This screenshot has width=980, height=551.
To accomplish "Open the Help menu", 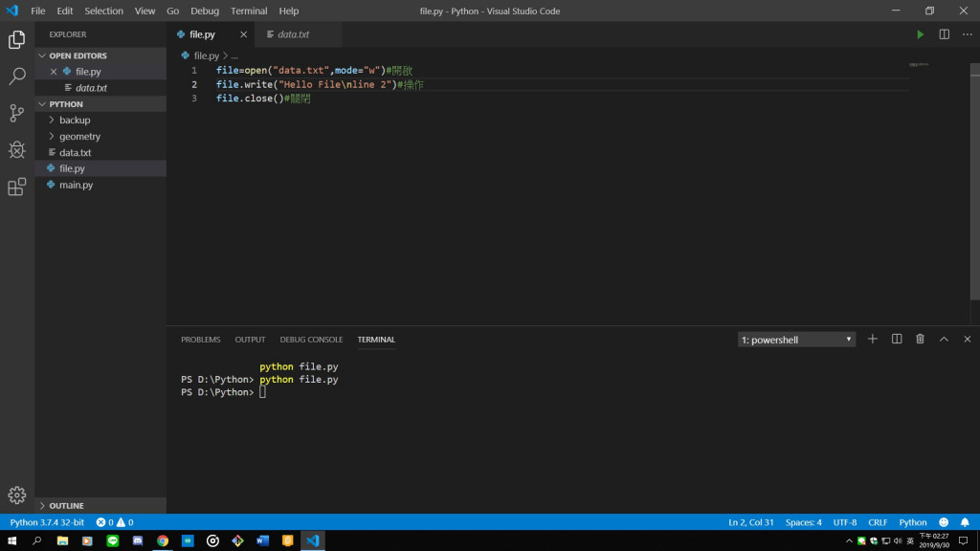I will point(289,11).
